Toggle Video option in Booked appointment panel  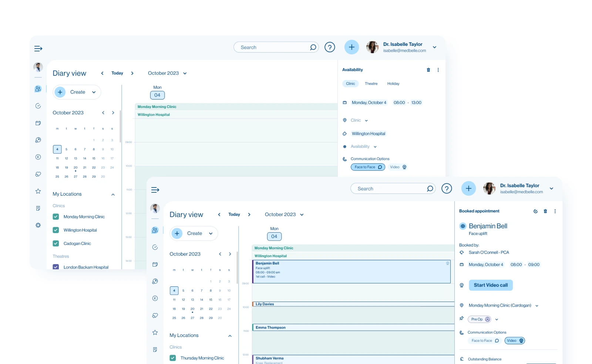(x=515, y=341)
